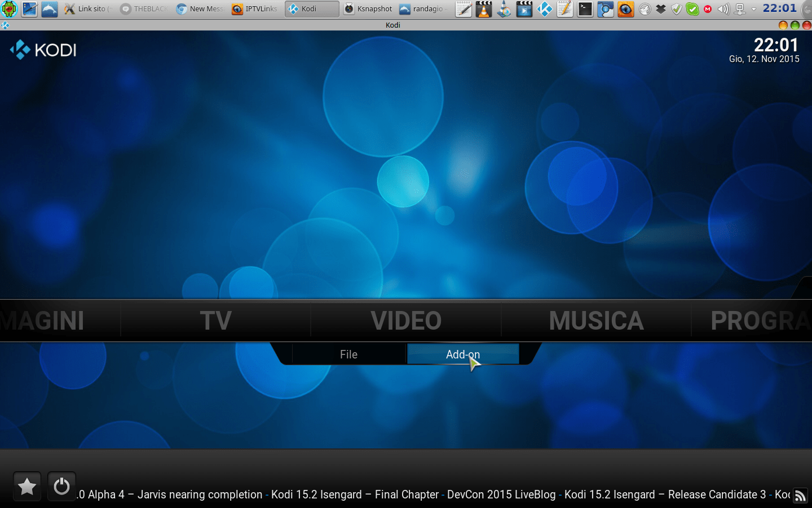812x508 pixels.
Task: Go to the VIDEO section
Action: point(406,321)
